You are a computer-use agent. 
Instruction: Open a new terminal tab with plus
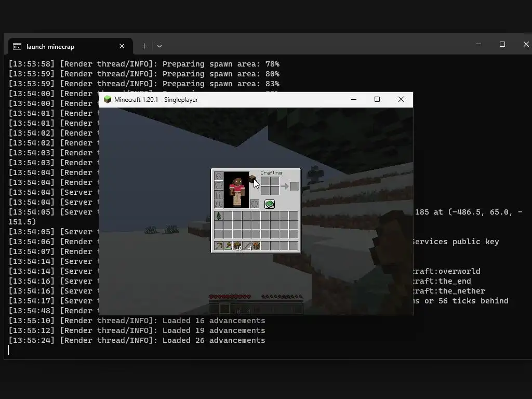tap(144, 46)
